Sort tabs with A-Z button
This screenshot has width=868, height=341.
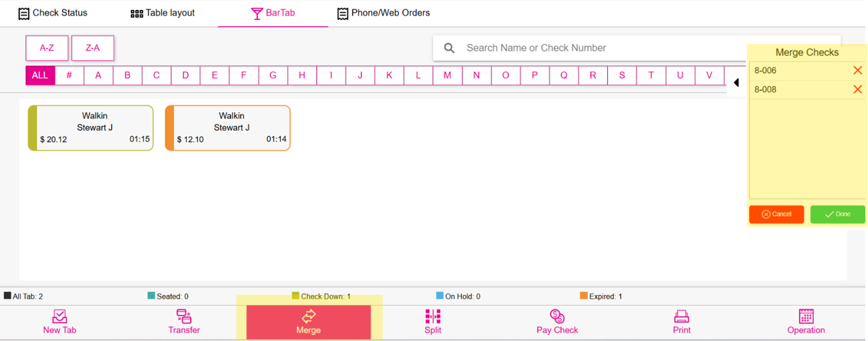[47, 48]
